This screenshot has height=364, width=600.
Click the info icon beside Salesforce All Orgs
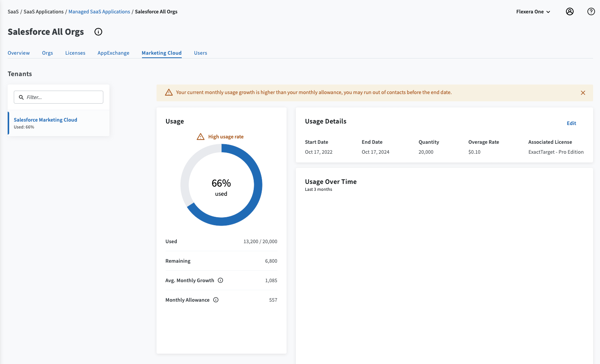point(98,32)
